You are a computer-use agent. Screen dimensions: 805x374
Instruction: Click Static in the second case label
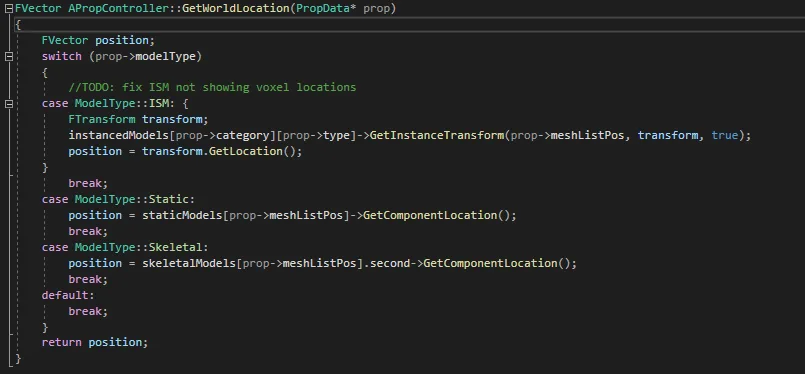(x=169, y=199)
